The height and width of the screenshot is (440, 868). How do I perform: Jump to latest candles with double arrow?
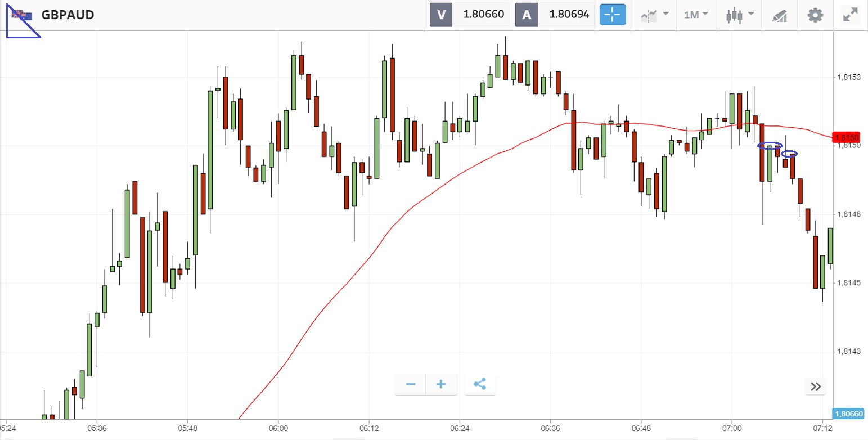point(816,387)
